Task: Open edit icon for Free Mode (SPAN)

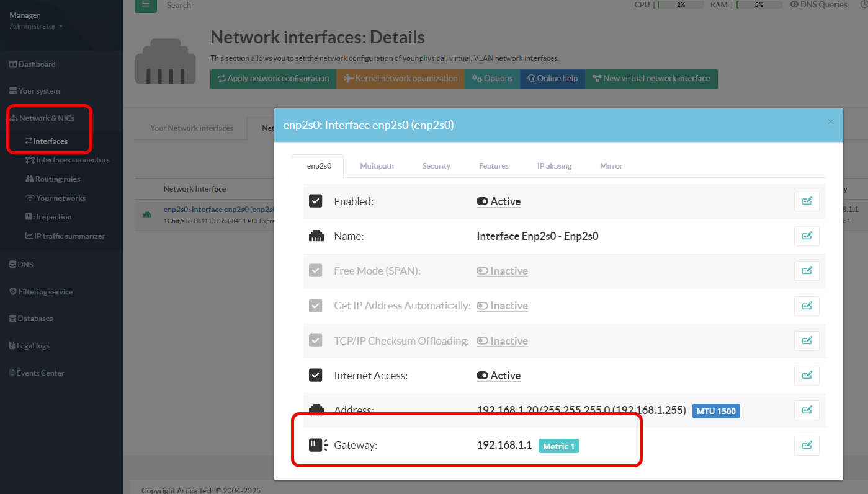Action: (x=807, y=271)
